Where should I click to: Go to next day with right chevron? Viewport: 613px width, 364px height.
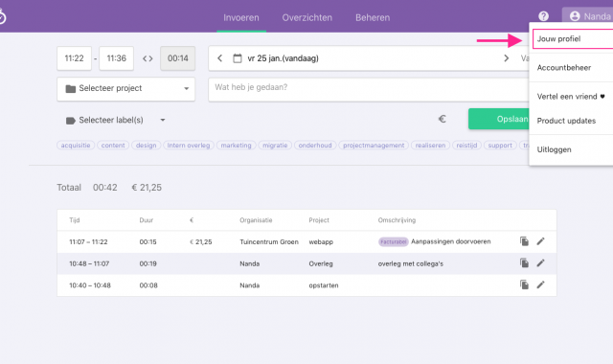click(x=507, y=58)
